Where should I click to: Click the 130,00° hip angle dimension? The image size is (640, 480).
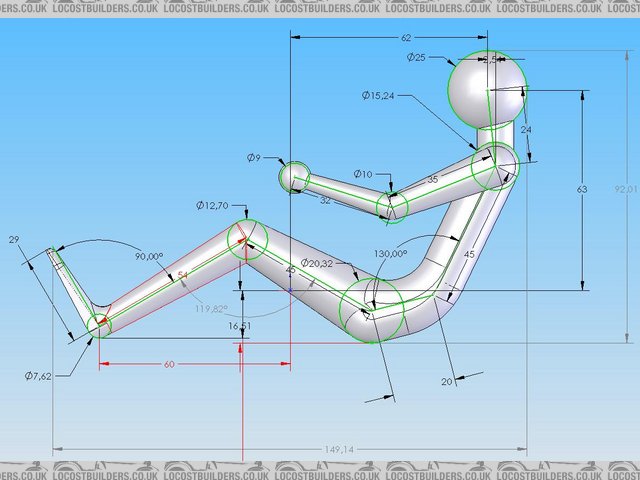pyautogui.click(x=391, y=254)
